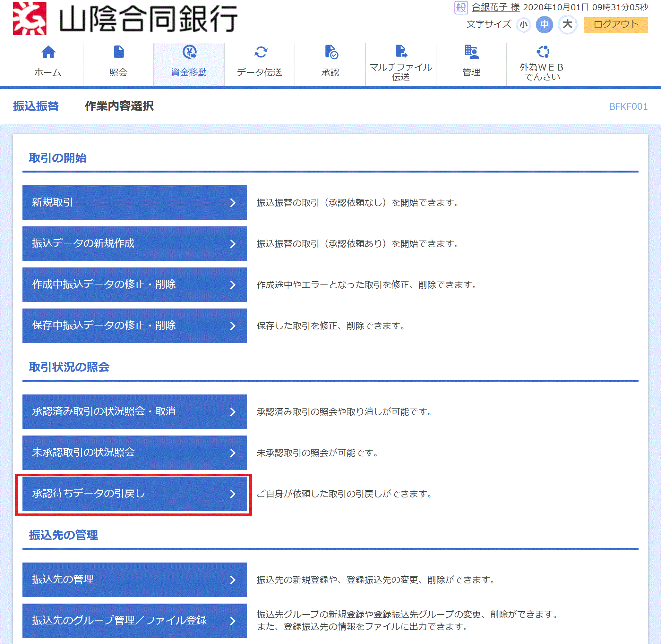Click the chevron arrow on 保存中振込データの修正・削除
The height and width of the screenshot is (644, 661).
coord(233,326)
